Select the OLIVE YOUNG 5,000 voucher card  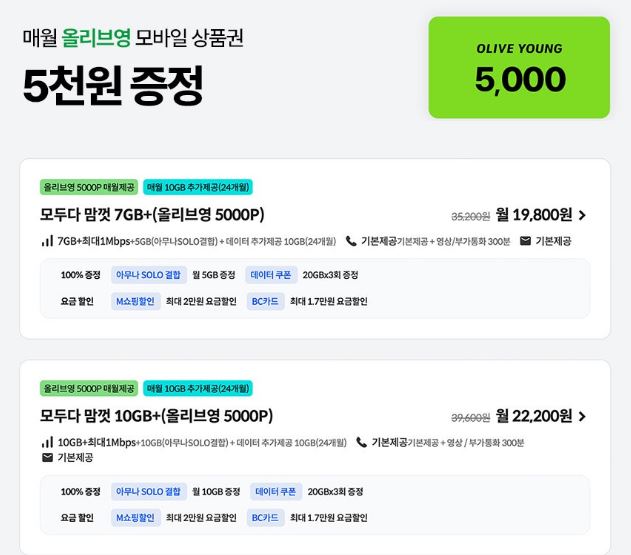coord(519,68)
